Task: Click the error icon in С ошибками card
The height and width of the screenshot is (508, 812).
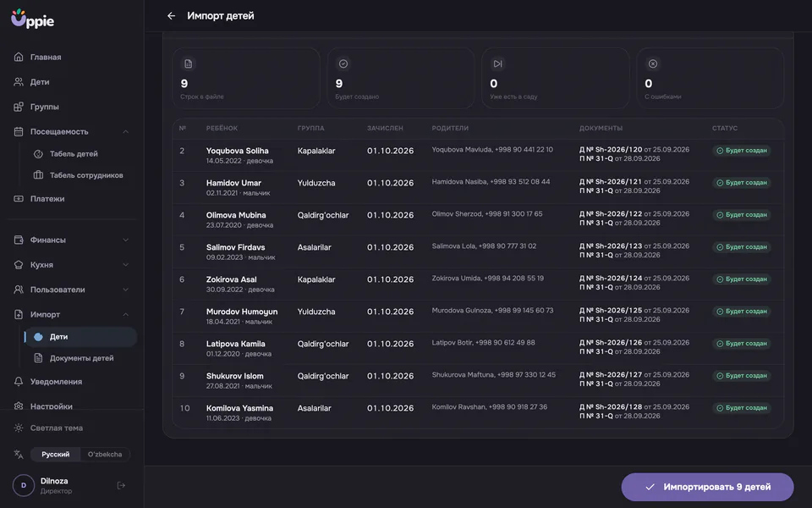Action: [x=652, y=63]
